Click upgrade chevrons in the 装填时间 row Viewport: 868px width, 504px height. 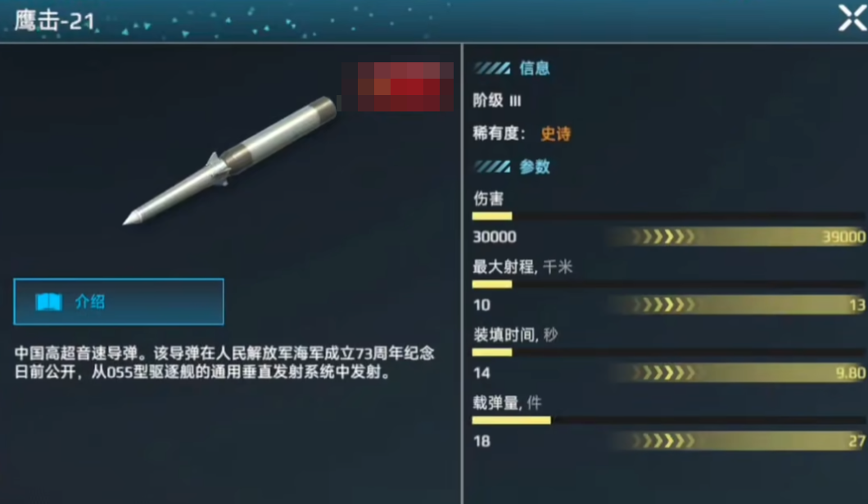(663, 373)
